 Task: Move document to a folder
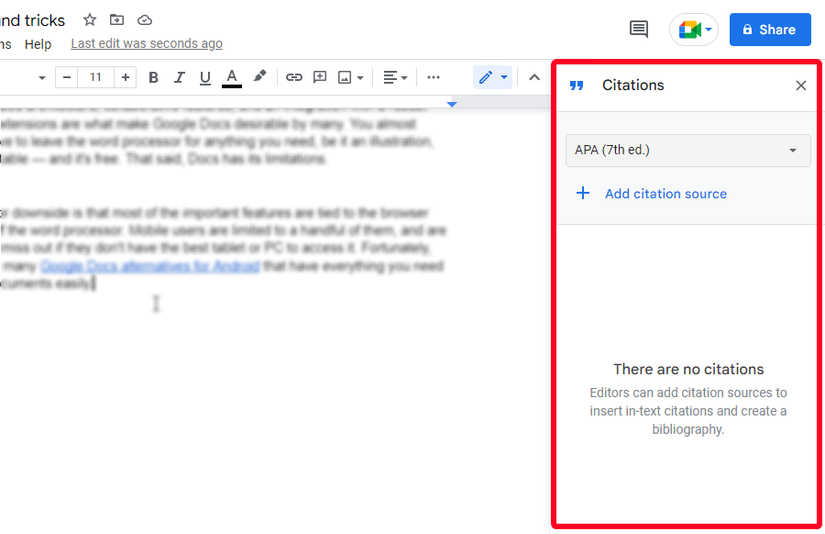pos(117,20)
